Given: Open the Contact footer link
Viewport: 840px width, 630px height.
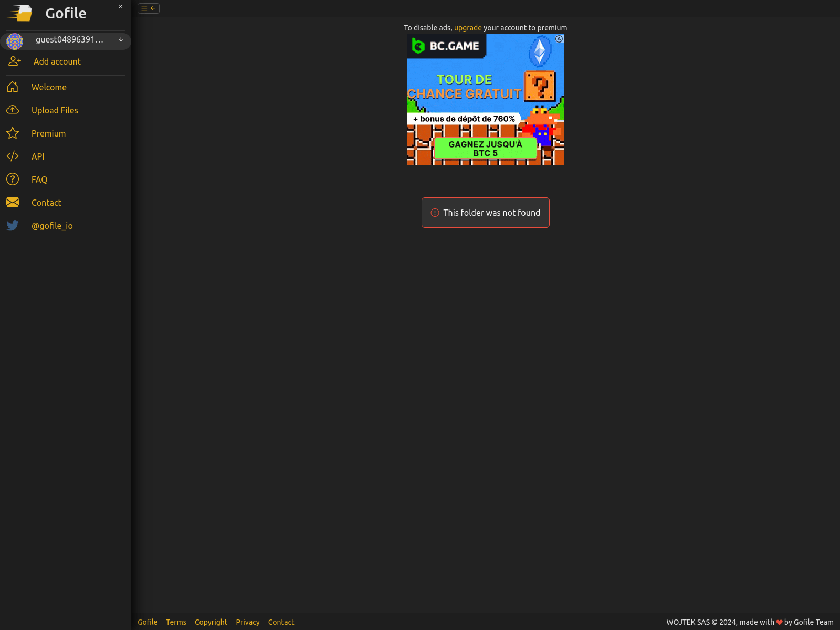Looking at the screenshot, I should click(x=281, y=622).
